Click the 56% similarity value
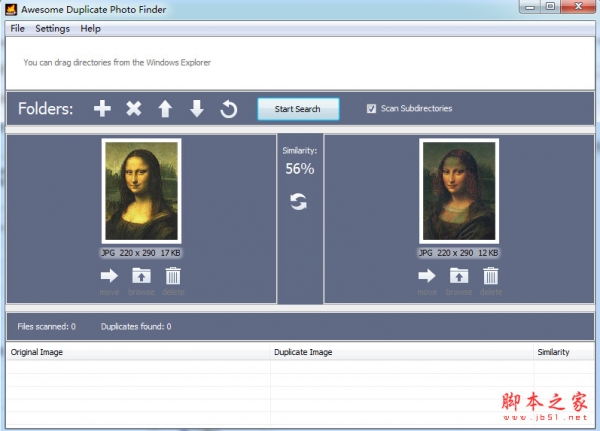This screenshot has height=431, width=600. pyautogui.click(x=300, y=169)
